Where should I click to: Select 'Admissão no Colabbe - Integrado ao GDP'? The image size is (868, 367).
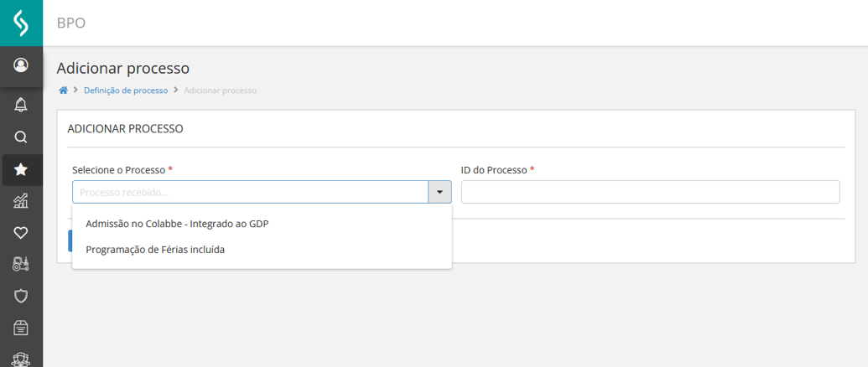pyautogui.click(x=177, y=224)
